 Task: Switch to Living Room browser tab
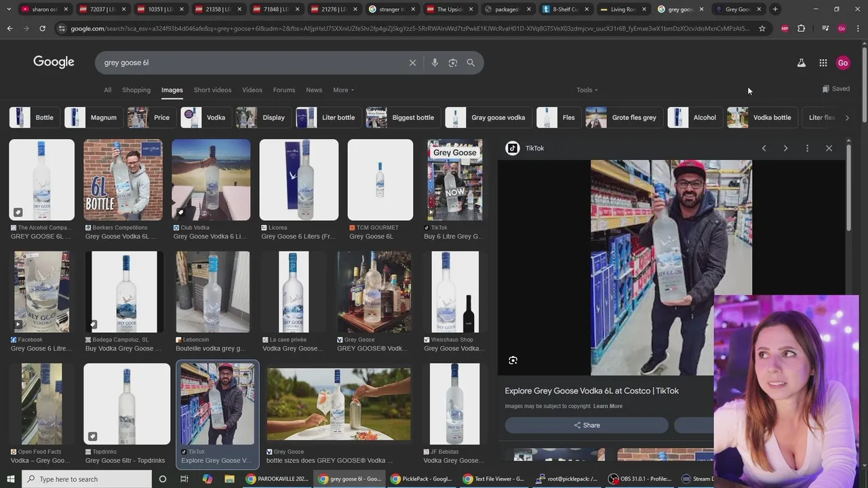coord(623,9)
